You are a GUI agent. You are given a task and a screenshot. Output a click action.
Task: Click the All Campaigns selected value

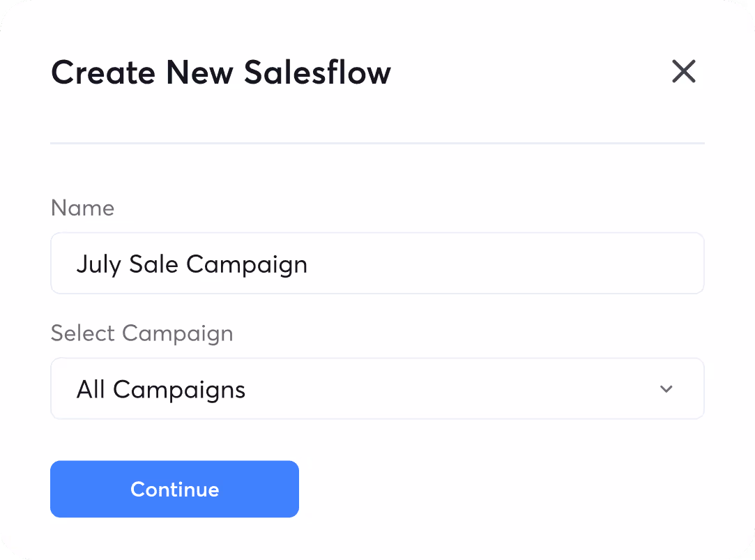point(161,389)
